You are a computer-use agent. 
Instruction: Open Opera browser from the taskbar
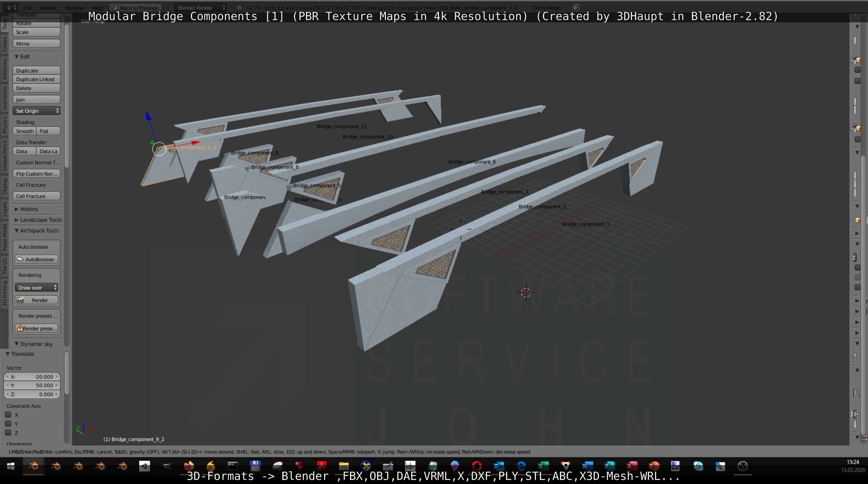click(477, 466)
